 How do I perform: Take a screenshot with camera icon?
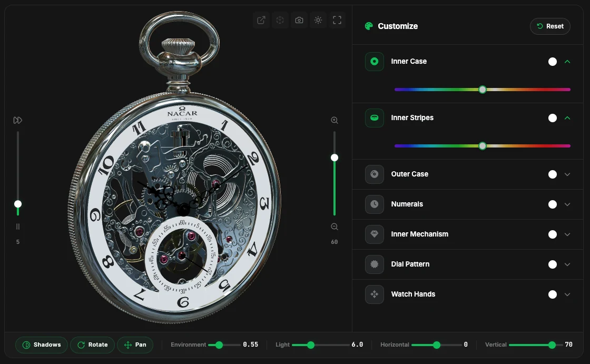click(x=299, y=20)
